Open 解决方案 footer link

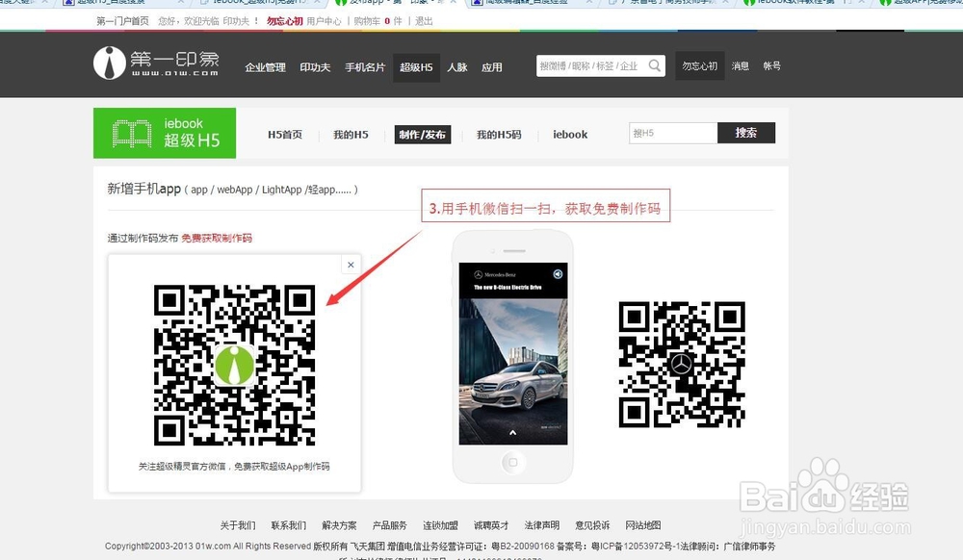coord(339,525)
